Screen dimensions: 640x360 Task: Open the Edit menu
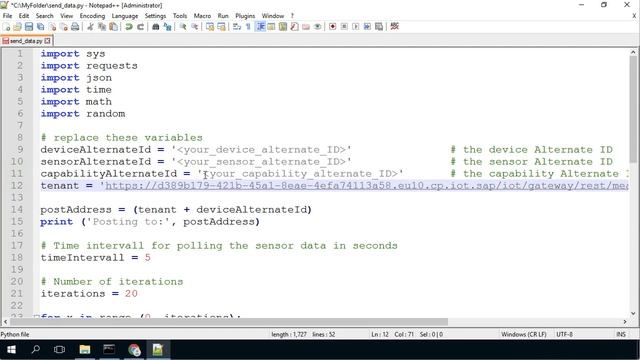[x=24, y=16]
